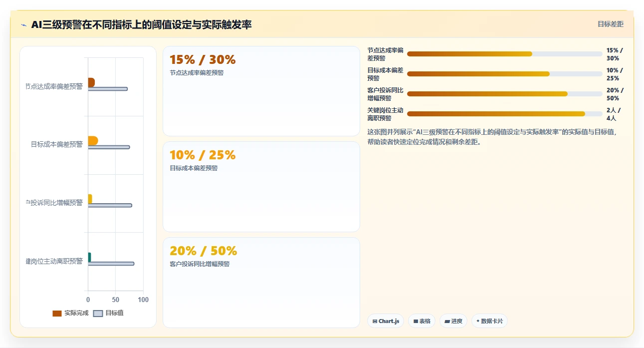Click the 客户投诉同比增幅预警 progress bar
The width and height of the screenshot is (644, 348).
click(x=504, y=94)
